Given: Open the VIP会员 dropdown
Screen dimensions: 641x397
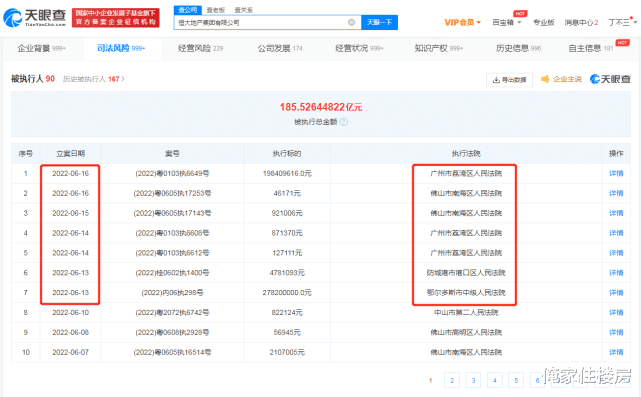Looking at the screenshot, I should pos(462,22).
